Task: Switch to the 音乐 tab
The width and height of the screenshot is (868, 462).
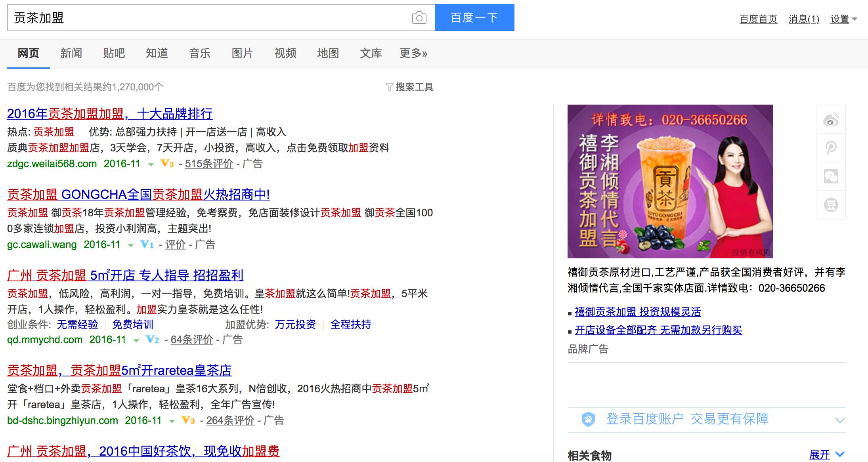Action: click(199, 53)
